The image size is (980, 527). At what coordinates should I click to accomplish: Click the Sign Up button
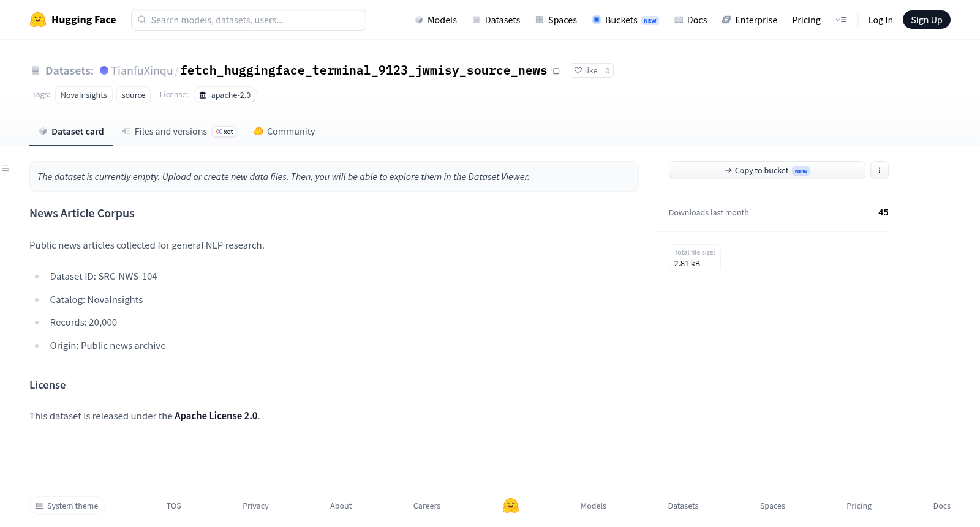(x=926, y=20)
